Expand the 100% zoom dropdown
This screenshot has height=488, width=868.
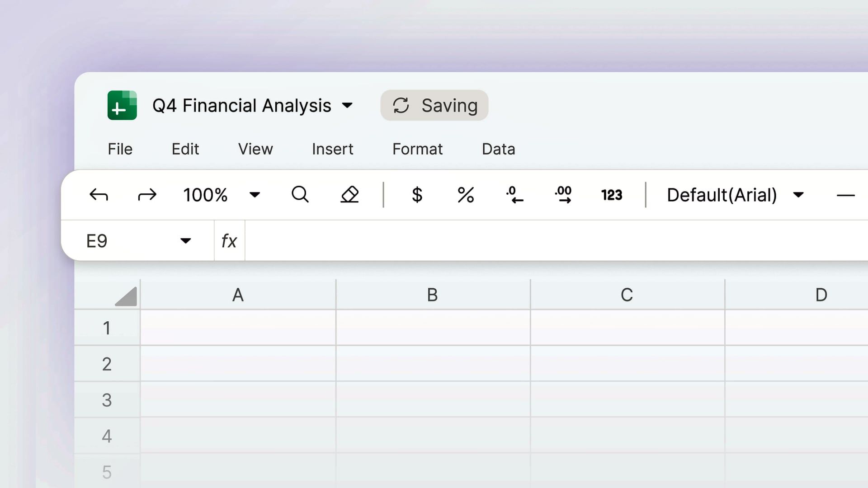(255, 195)
